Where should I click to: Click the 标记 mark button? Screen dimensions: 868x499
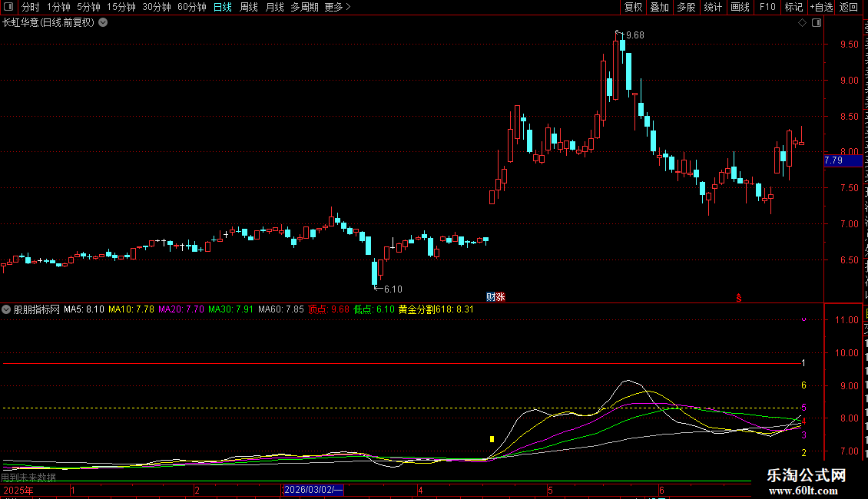coord(793,7)
